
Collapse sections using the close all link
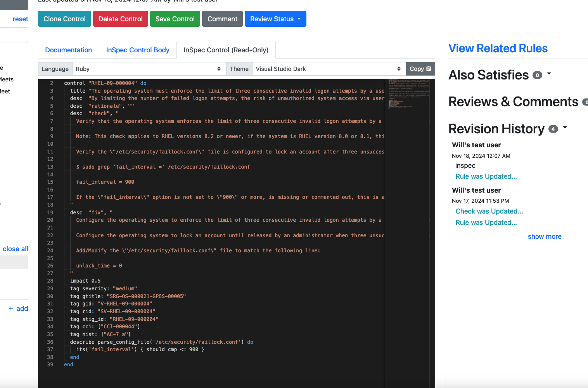tap(15, 248)
